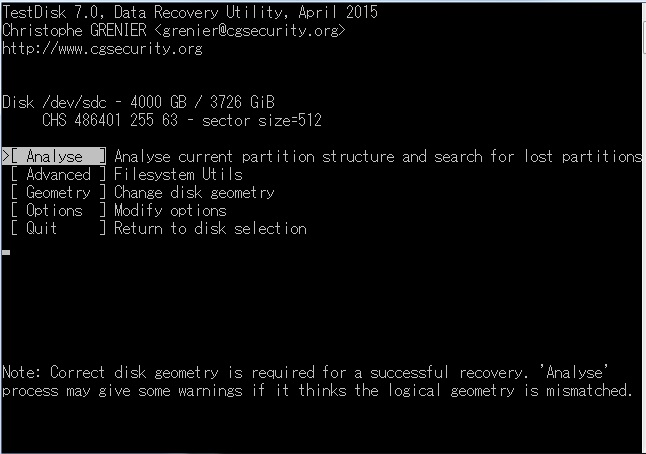Open the www.cgsecurity.org URL
646x454 pixels.
click(x=102, y=48)
